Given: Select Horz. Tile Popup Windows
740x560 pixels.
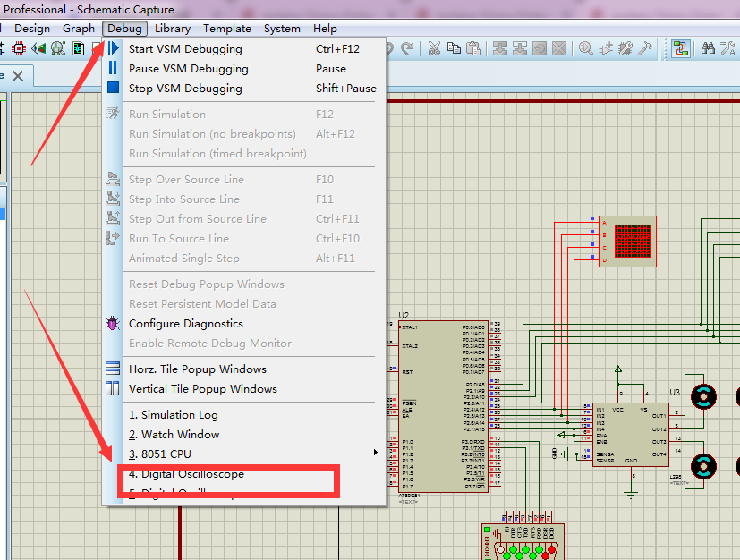Looking at the screenshot, I should click(x=197, y=369).
